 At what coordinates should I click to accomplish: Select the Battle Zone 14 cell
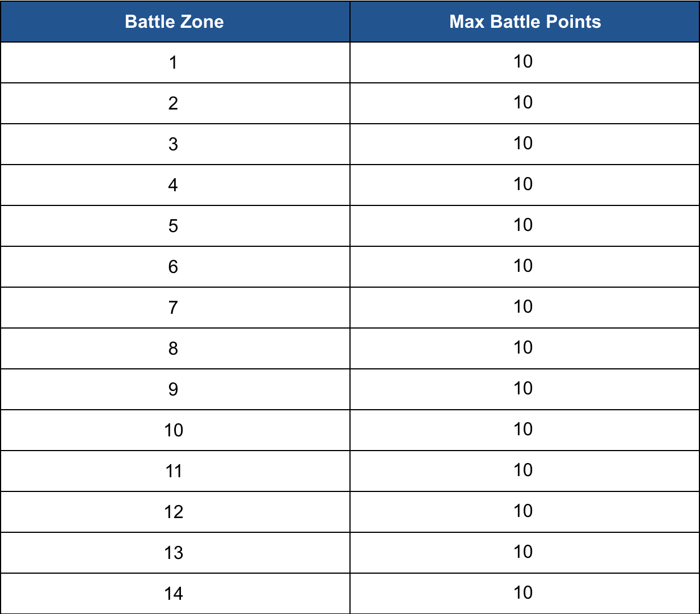[175, 594]
